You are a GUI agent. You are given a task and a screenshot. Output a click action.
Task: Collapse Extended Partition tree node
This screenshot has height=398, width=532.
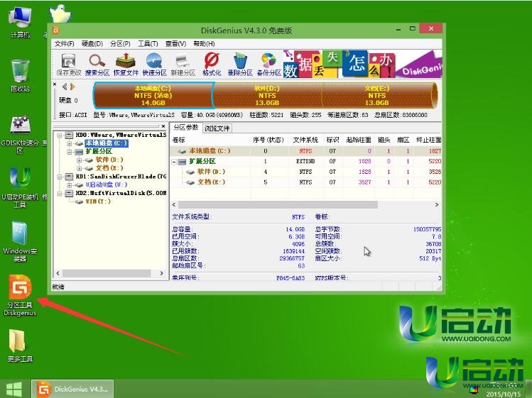point(69,152)
